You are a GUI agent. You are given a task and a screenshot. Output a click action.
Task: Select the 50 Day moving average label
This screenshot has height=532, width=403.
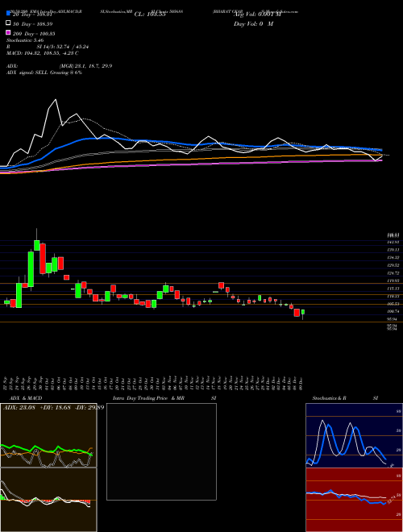pyautogui.click(x=32, y=24)
